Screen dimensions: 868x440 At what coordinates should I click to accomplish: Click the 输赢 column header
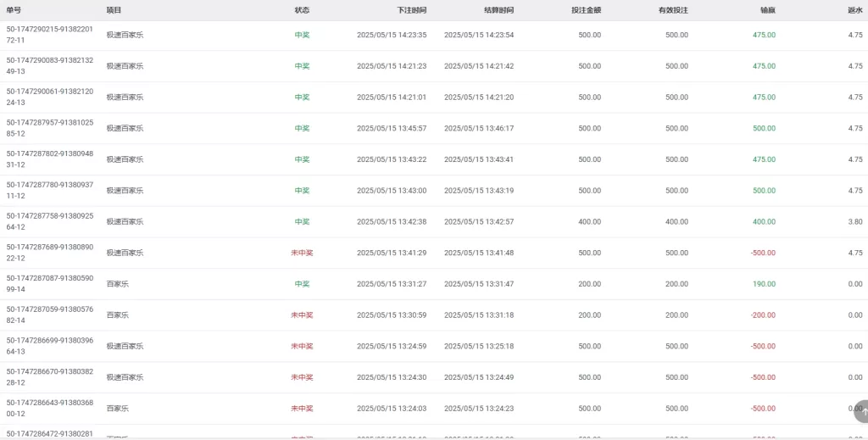(768, 10)
